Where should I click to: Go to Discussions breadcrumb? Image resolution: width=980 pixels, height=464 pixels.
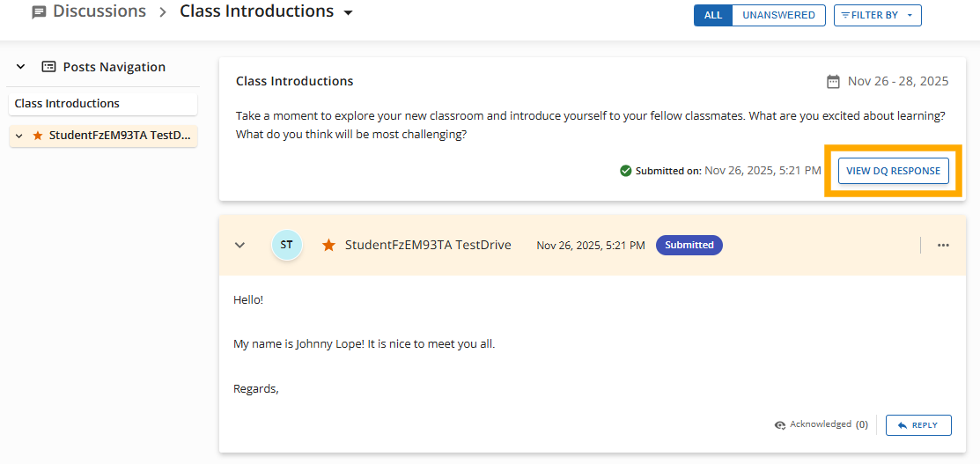click(99, 11)
